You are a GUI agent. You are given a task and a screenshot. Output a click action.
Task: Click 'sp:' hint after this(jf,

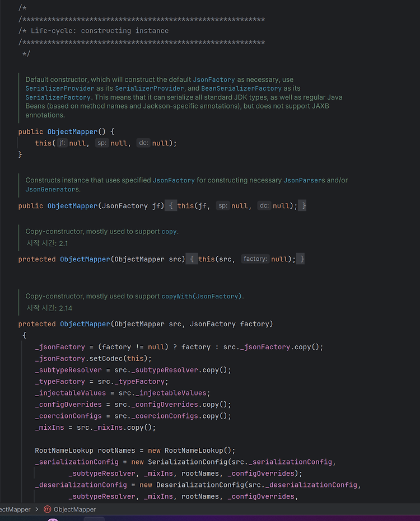pyautogui.click(x=222, y=206)
